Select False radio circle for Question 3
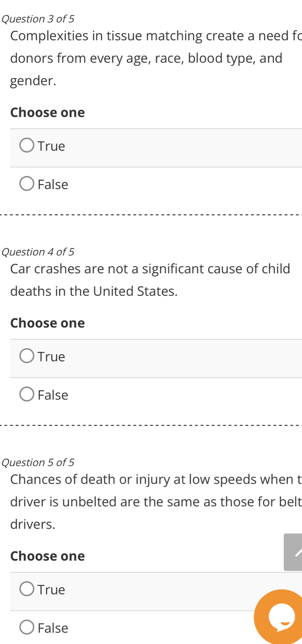Viewport: 302px width, 644px height. pyautogui.click(x=27, y=184)
